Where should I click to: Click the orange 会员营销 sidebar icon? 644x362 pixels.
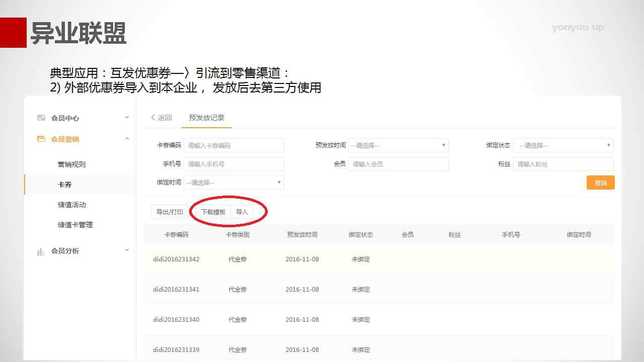point(41,139)
